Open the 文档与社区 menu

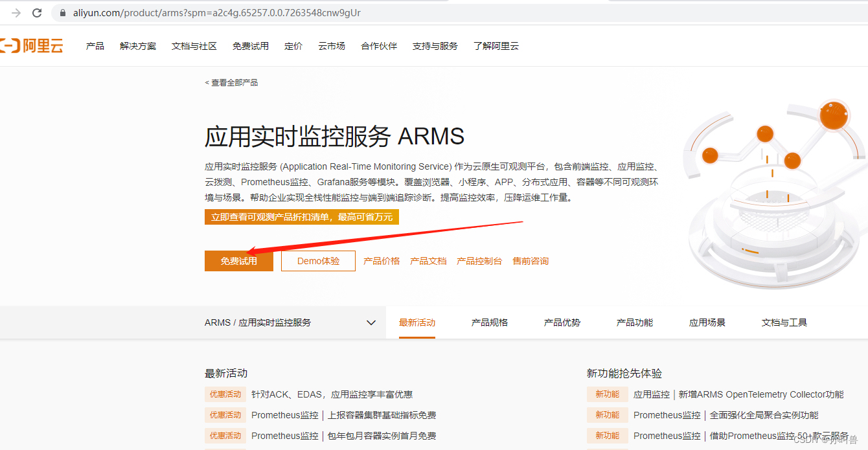click(x=194, y=46)
